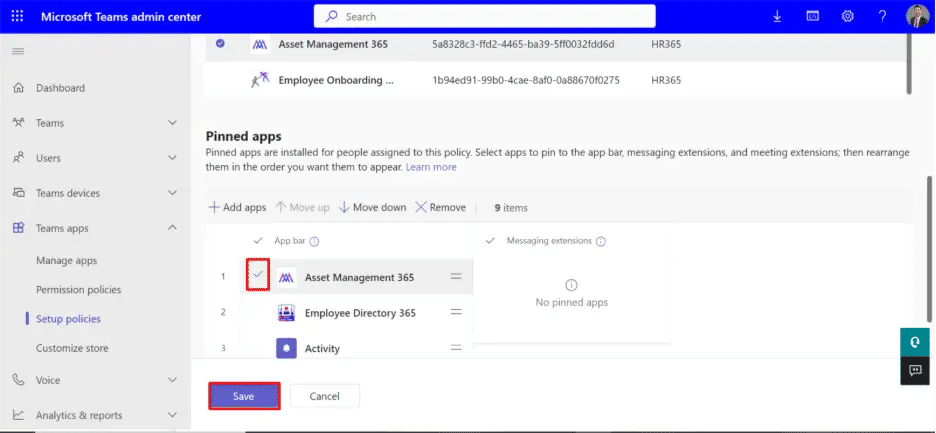Deselect Asset Management 365 in top list
The image size is (936, 433).
[220, 44]
